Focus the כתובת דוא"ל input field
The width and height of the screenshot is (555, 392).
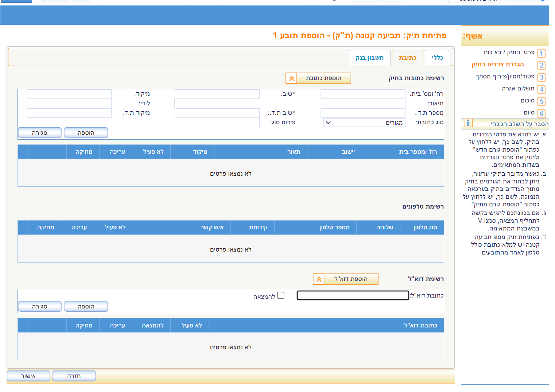(x=353, y=295)
